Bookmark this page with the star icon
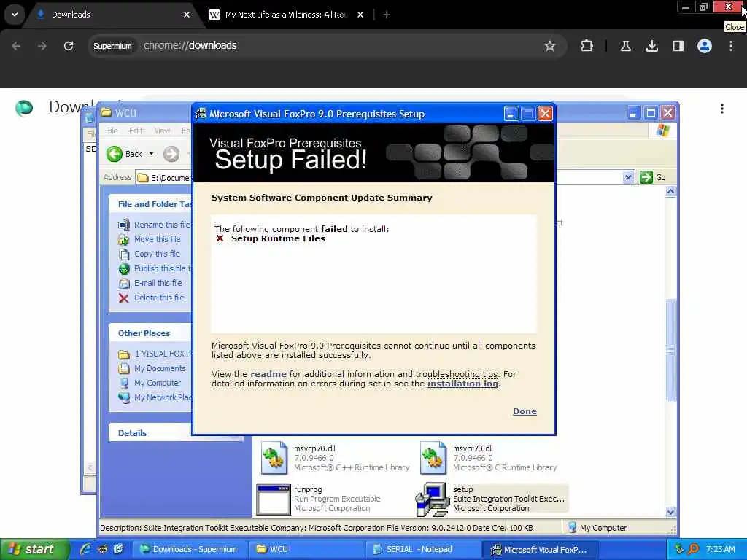The width and height of the screenshot is (747, 560). pos(550,46)
